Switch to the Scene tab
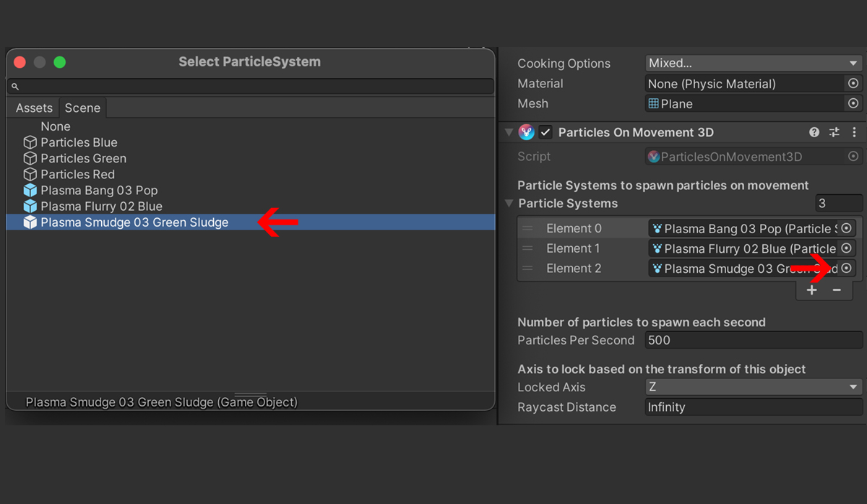Viewport: 867px width, 504px height. [82, 108]
